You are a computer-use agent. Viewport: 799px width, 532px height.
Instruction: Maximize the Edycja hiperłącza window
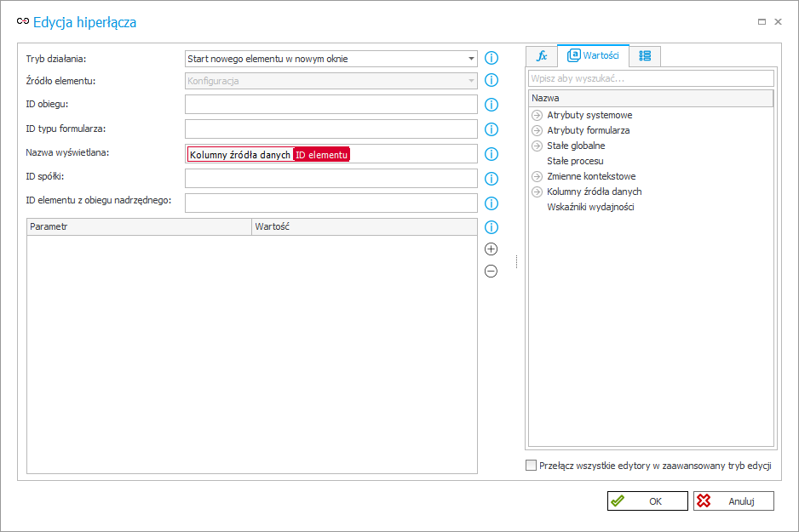point(762,21)
